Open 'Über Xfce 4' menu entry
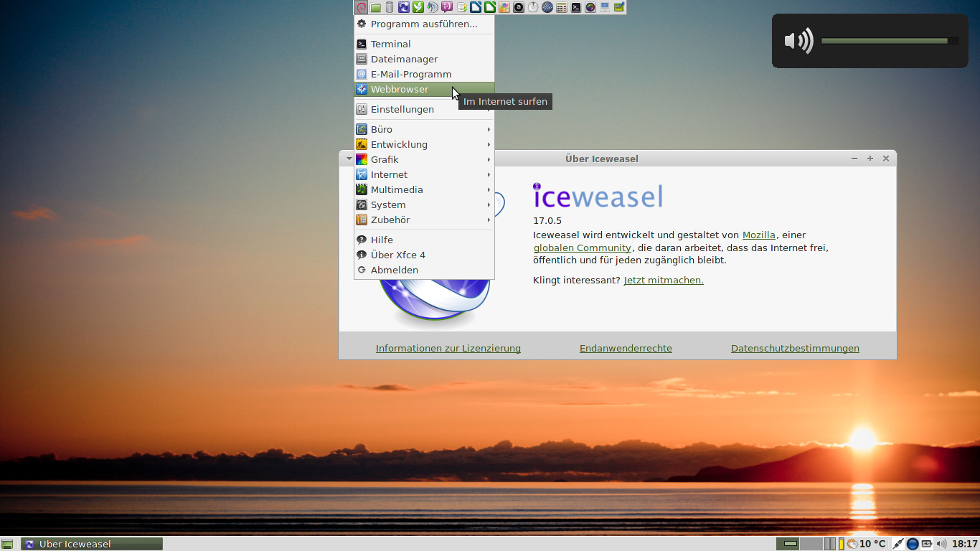 coord(424,255)
